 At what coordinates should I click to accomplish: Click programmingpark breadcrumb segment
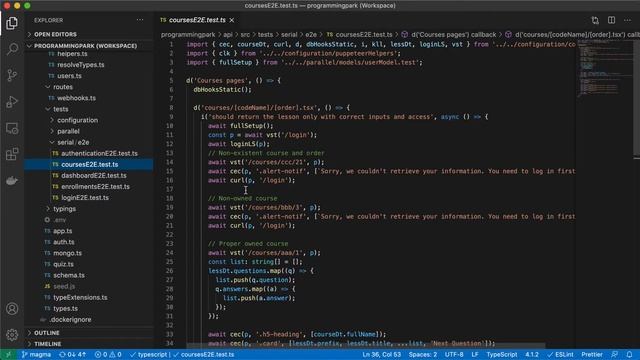click(188, 35)
